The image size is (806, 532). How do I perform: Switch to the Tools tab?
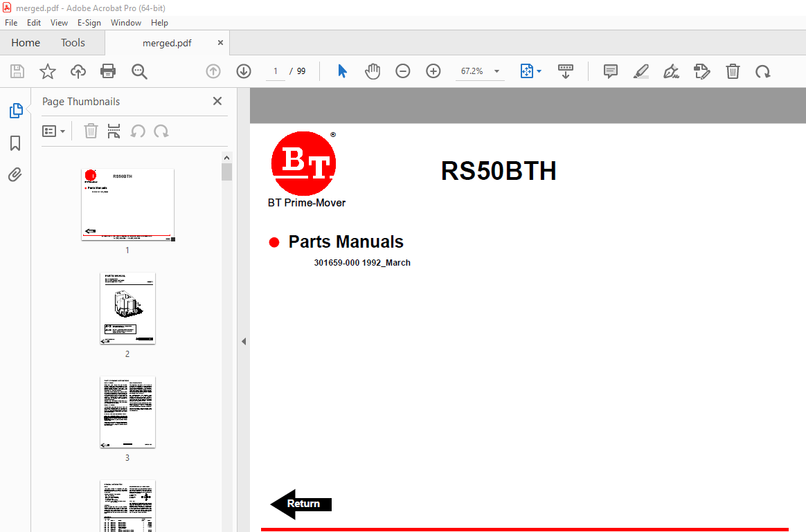73,43
